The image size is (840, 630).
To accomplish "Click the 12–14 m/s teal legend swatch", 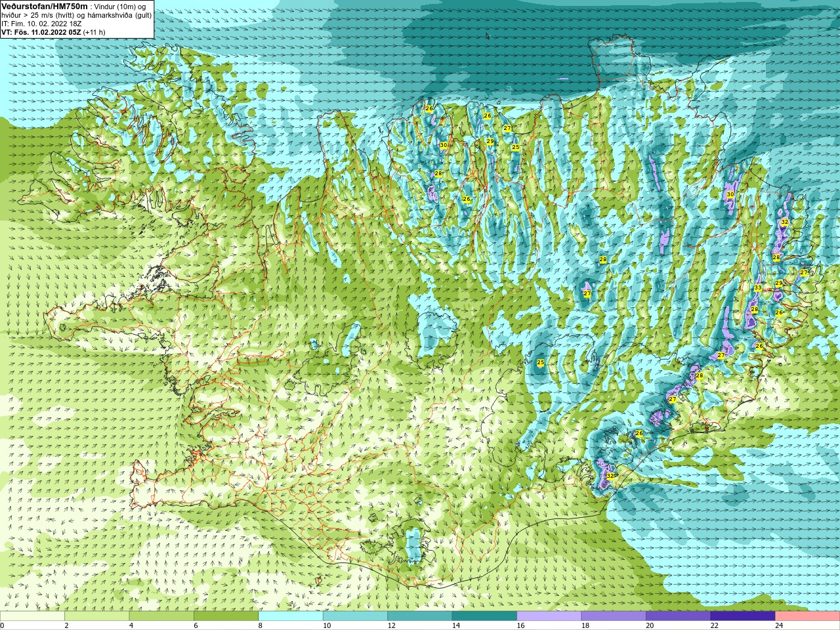I will [420, 616].
